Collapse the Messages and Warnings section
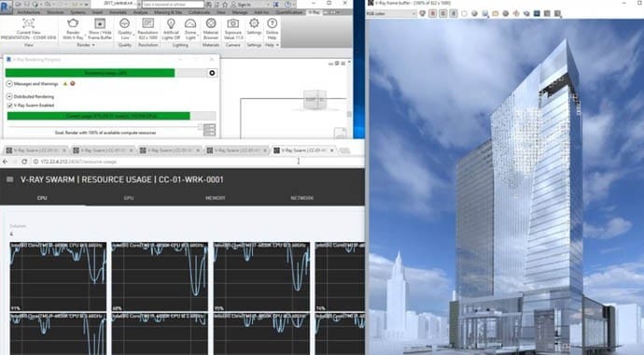The height and width of the screenshot is (355, 644). 9,84
